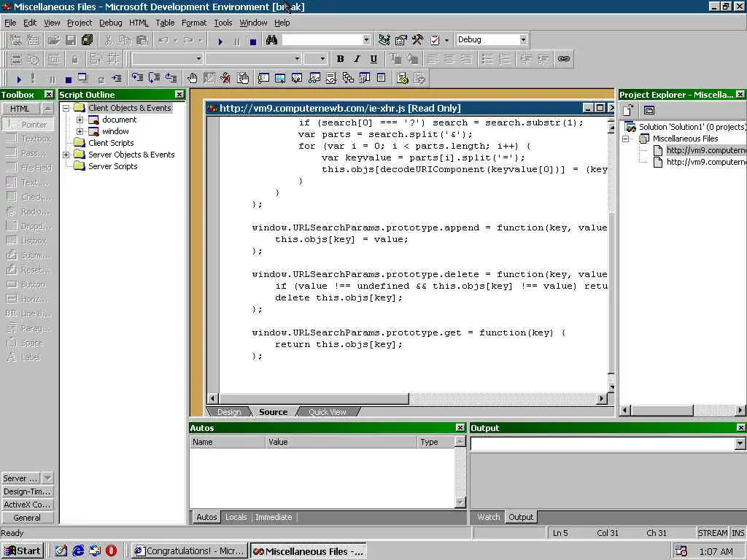Click the Clear All Breakpoints icon
The image size is (747, 560).
225,77
